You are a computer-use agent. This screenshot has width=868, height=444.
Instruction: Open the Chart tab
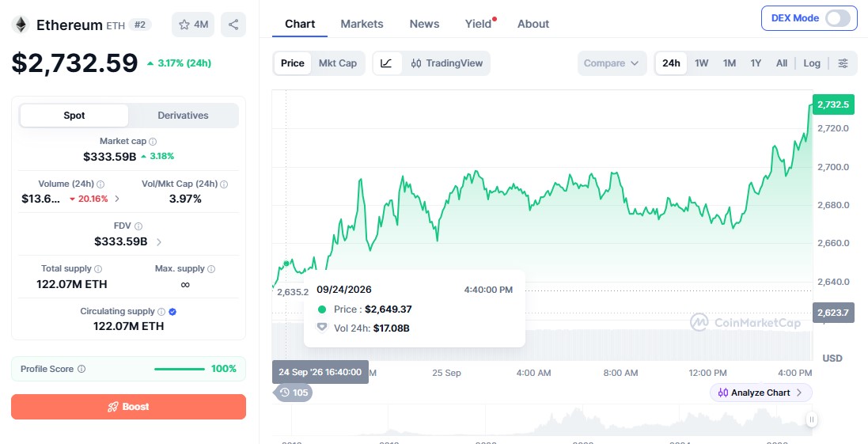(299, 24)
